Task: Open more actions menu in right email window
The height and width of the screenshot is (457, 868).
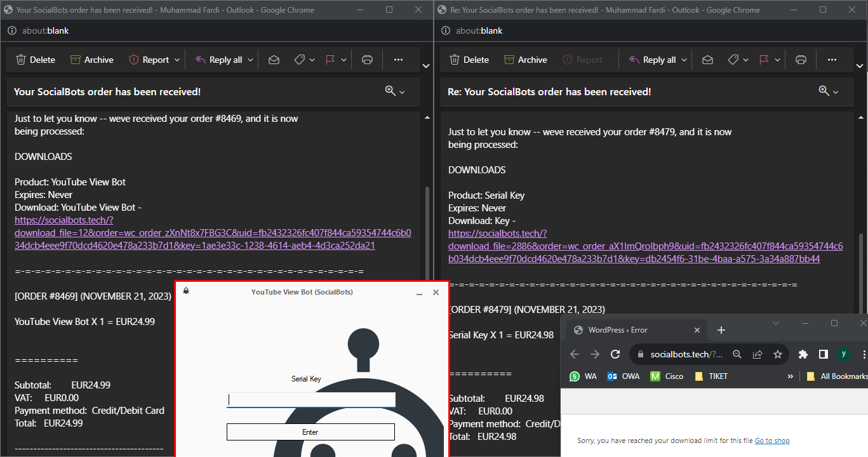Action: (x=832, y=60)
